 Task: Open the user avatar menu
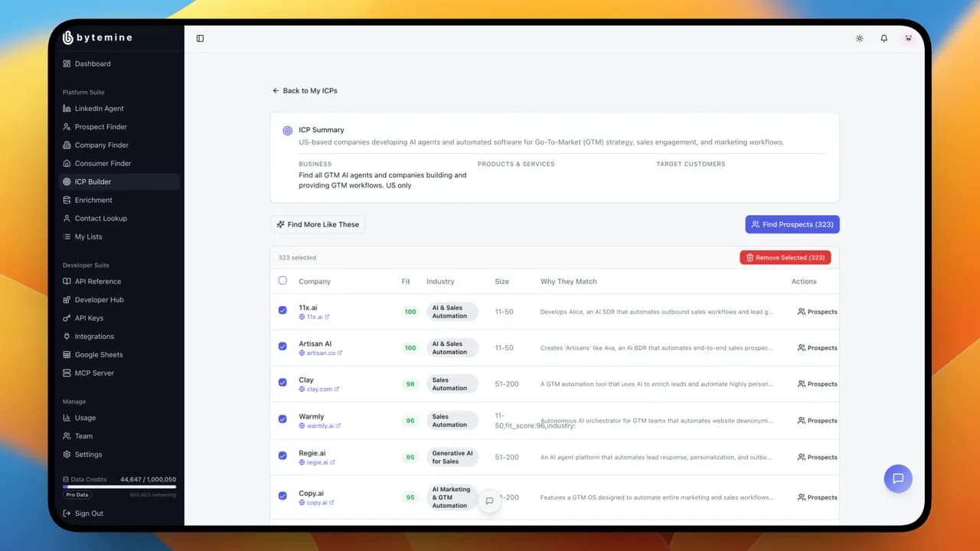(908, 38)
